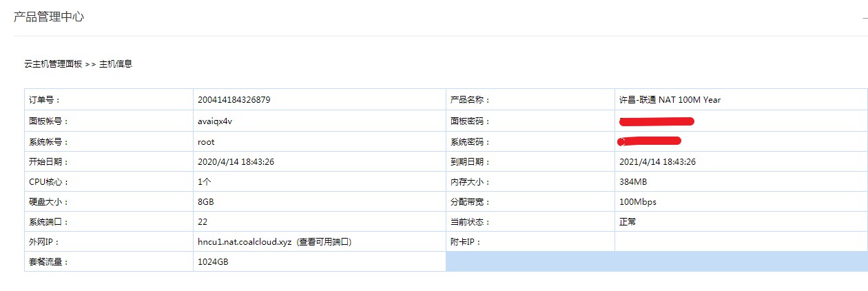
Task: Click the empty 附卡IP value cell
Action: (741, 242)
